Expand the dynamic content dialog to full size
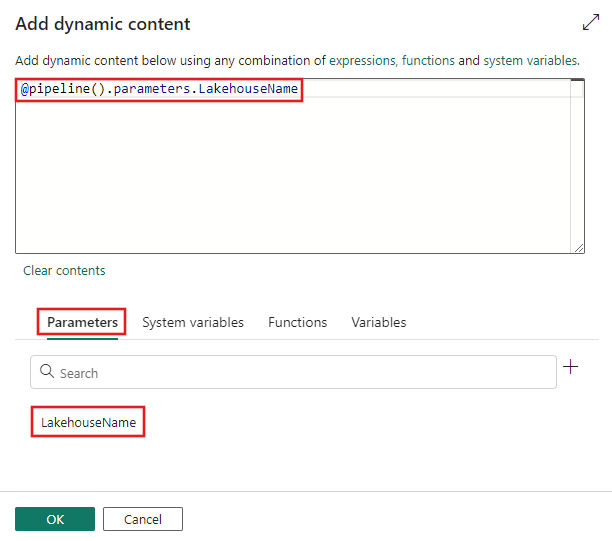The height and width of the screenshot is (541, 612). 590,23
